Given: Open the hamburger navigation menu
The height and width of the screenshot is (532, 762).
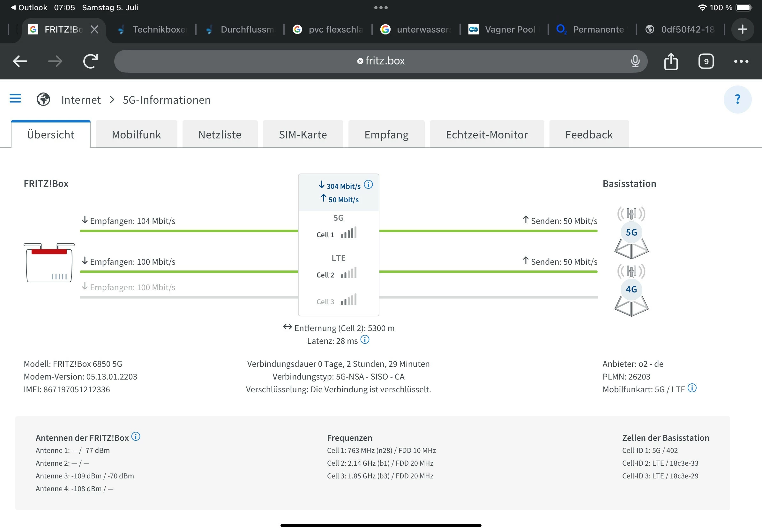Looking at the screenshot, I should click(x=15, y=99).
